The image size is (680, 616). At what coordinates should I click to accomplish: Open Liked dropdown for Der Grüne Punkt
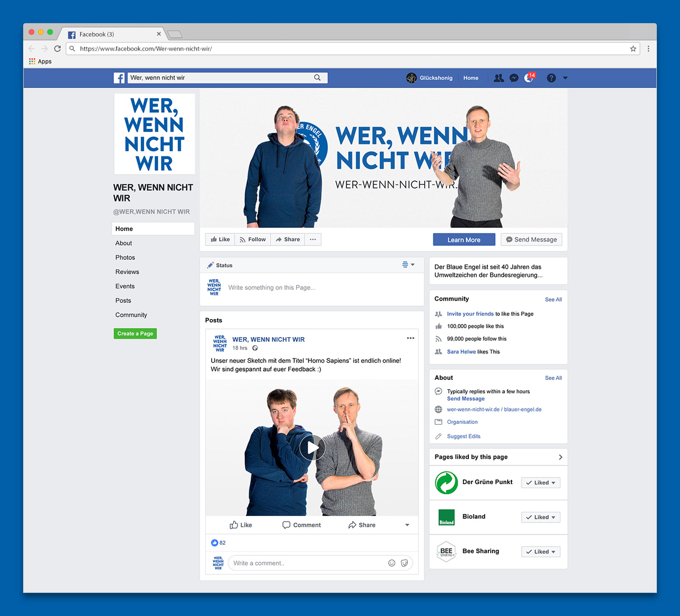[541, 483]
